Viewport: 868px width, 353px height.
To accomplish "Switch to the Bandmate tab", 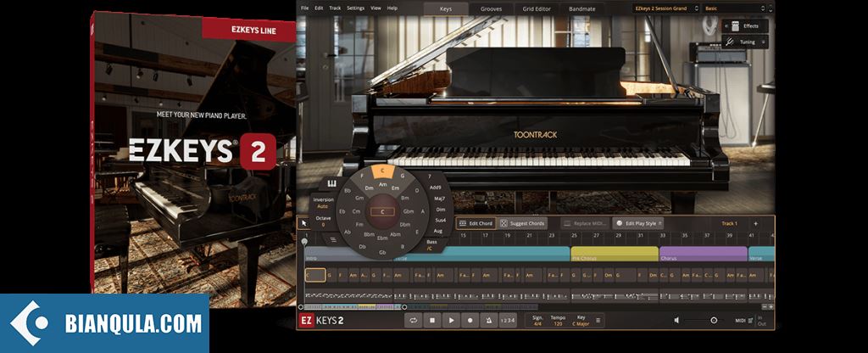I will pyautogui.click(x=581, y=8).
